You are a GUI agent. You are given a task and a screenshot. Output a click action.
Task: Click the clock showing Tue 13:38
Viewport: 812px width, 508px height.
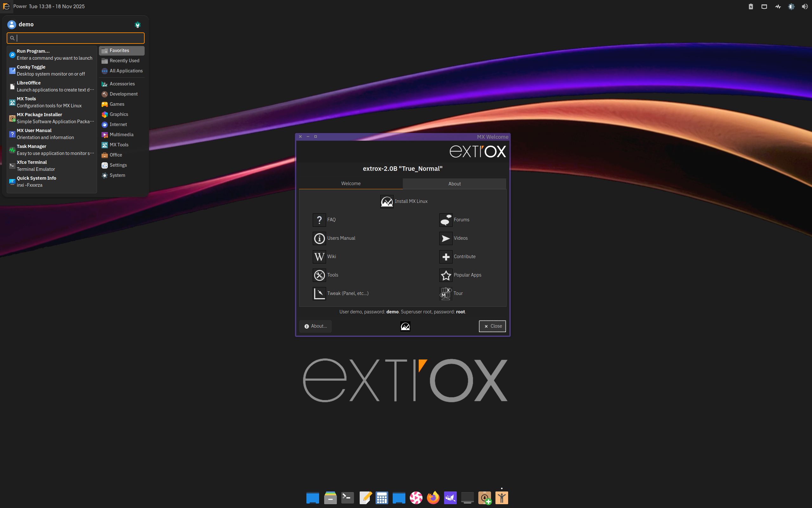(x=57, y=6)
